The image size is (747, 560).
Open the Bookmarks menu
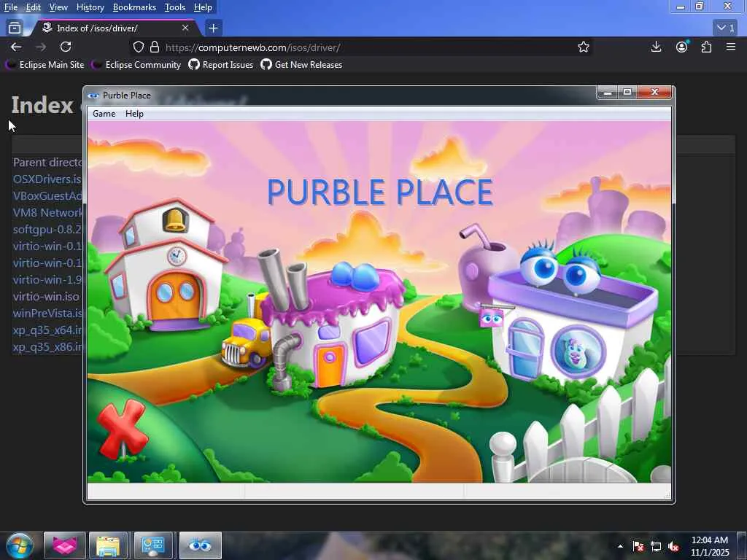click(134, 7)
